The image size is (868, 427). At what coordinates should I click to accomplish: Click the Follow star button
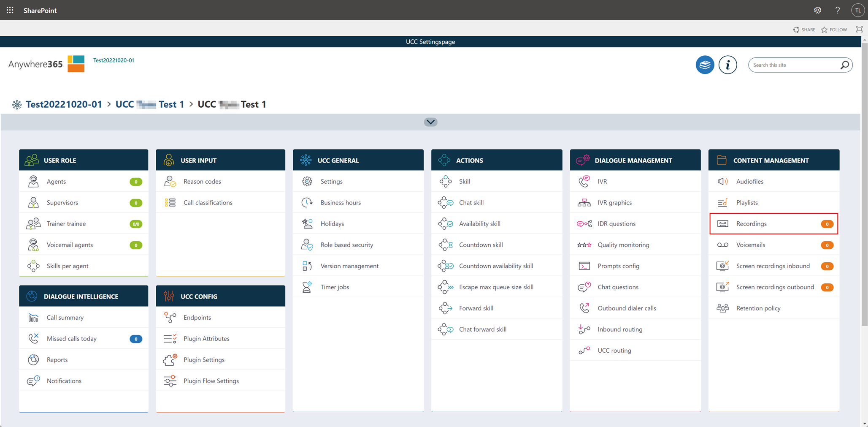834,30
